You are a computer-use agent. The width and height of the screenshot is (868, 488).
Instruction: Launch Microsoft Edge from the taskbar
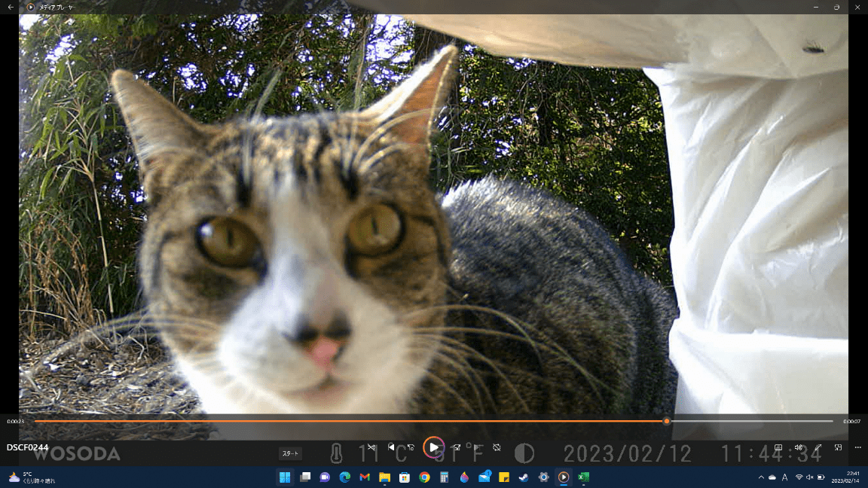(345, 477)
